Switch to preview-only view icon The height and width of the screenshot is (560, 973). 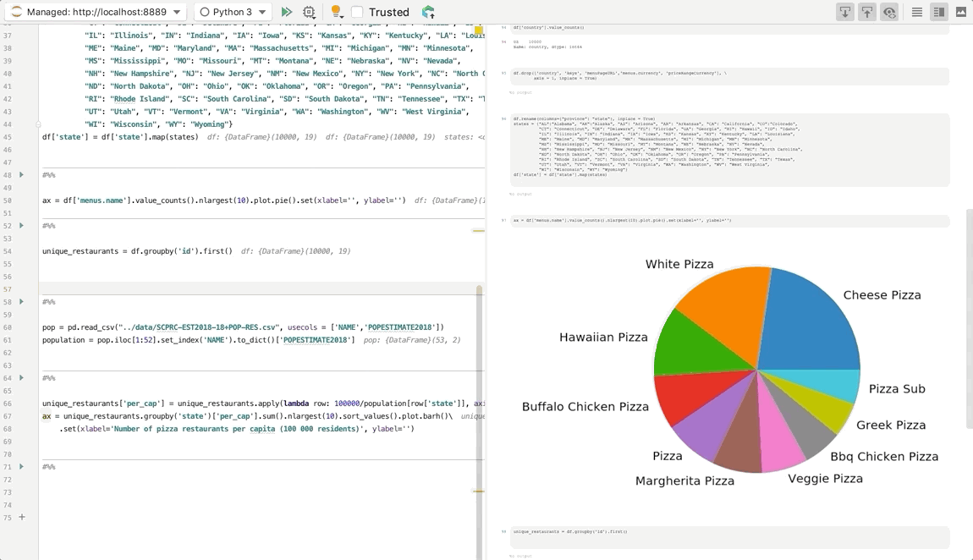point(961,12)
